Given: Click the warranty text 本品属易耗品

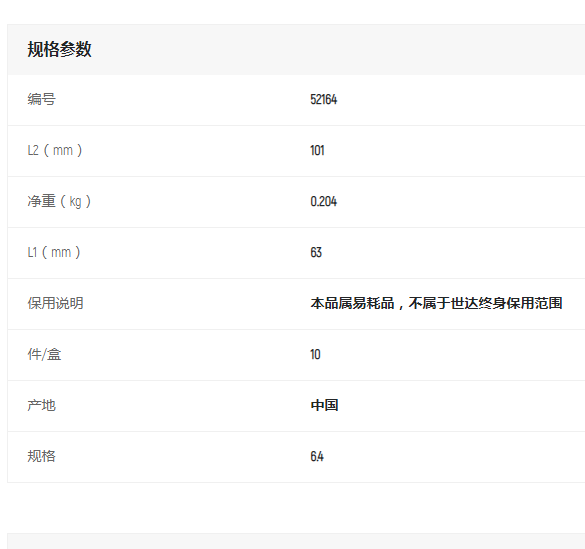Looking at the screenshot, I should pyautogui.click(x=352, y=303).
